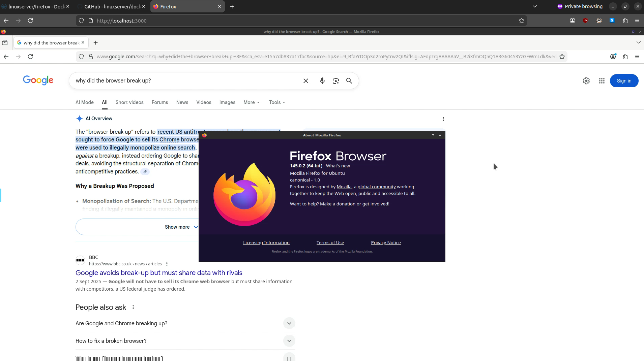644x361 pixels.
Task: Open the Google apps grid icon
Action: [602, 81]
